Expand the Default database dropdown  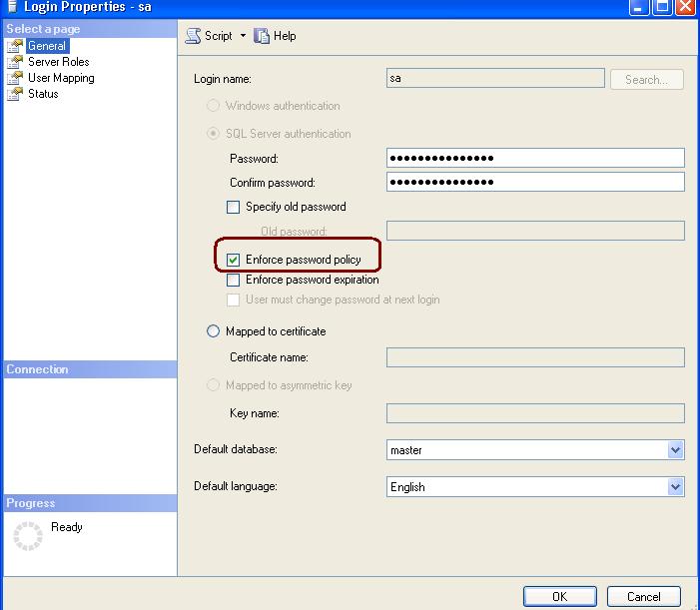pos(675,450)
